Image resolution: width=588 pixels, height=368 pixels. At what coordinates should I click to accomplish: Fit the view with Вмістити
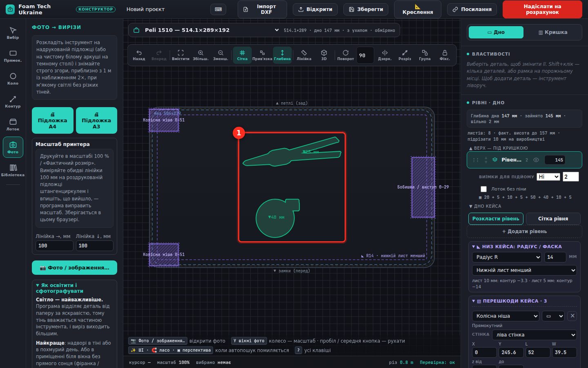[x=180, y=55]
